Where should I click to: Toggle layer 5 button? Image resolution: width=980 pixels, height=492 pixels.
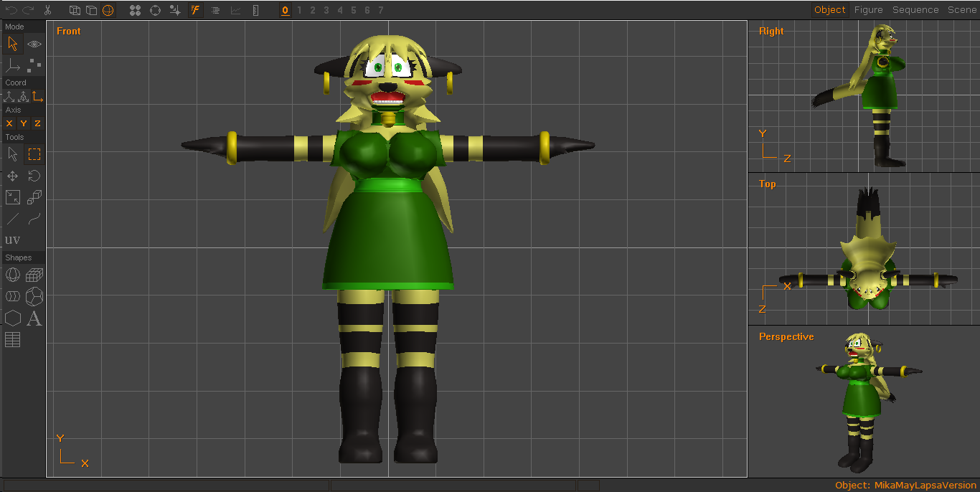[x=354, y=10]
